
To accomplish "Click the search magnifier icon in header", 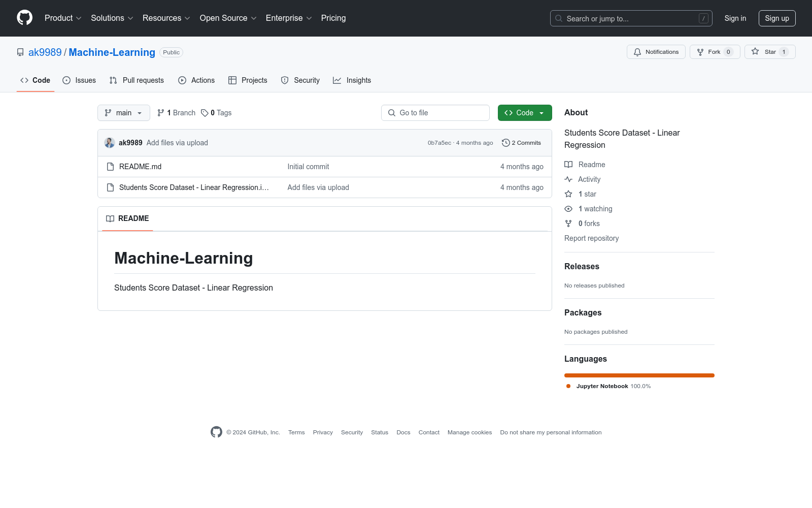I will [x=559, y=18].
